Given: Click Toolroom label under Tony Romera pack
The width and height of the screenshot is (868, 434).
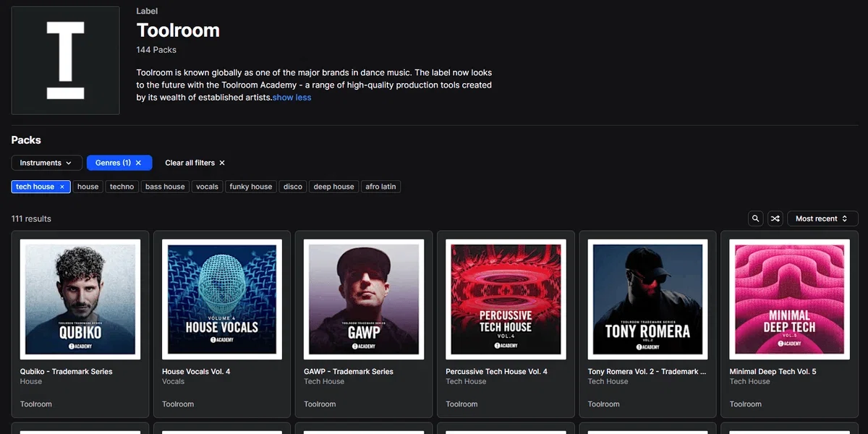Looking at the screenshot, I should [x=603, y=404].
